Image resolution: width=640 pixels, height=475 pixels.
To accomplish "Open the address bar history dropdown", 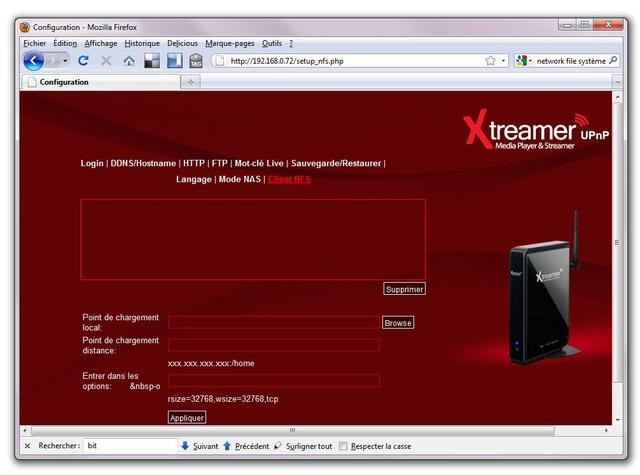I will [503, 61].
